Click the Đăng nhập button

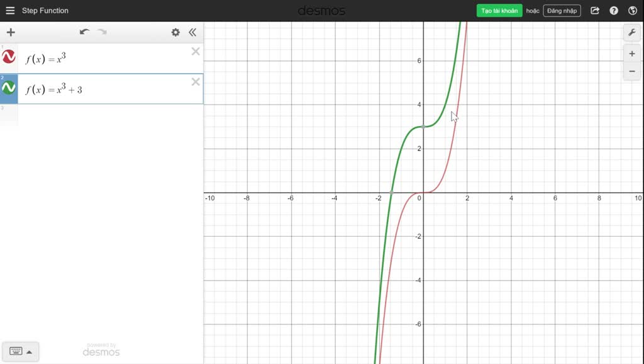(561, 10)
